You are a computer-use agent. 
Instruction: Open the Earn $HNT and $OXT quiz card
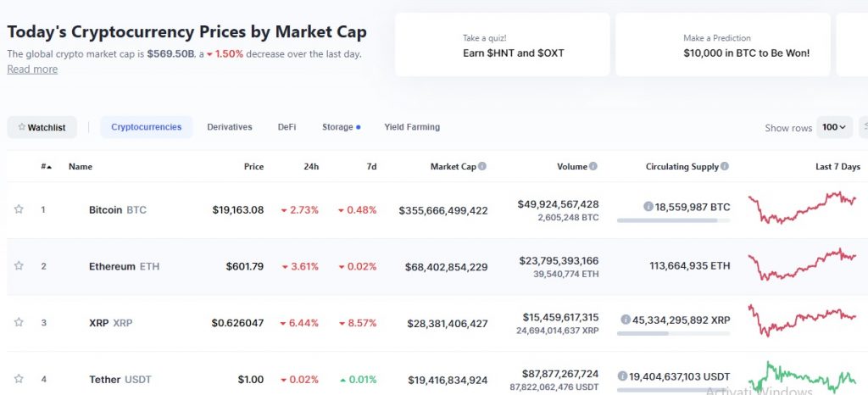pyautogui.click(x=502, y=45)
